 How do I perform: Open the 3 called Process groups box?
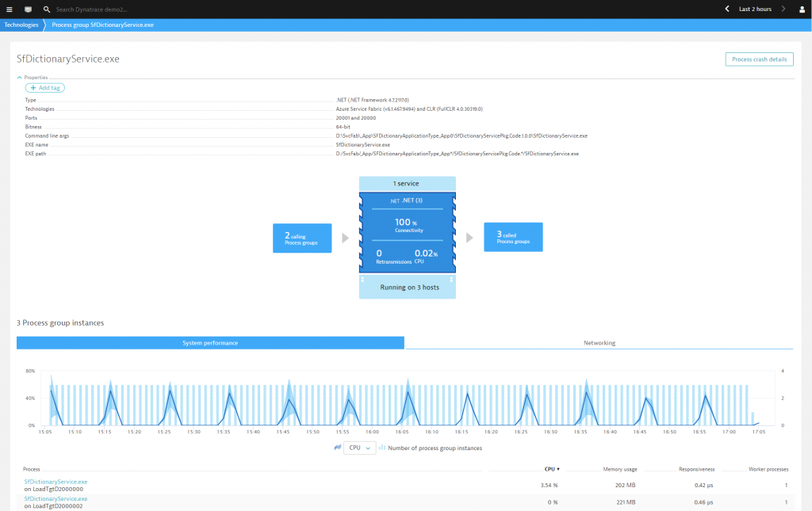513,237
